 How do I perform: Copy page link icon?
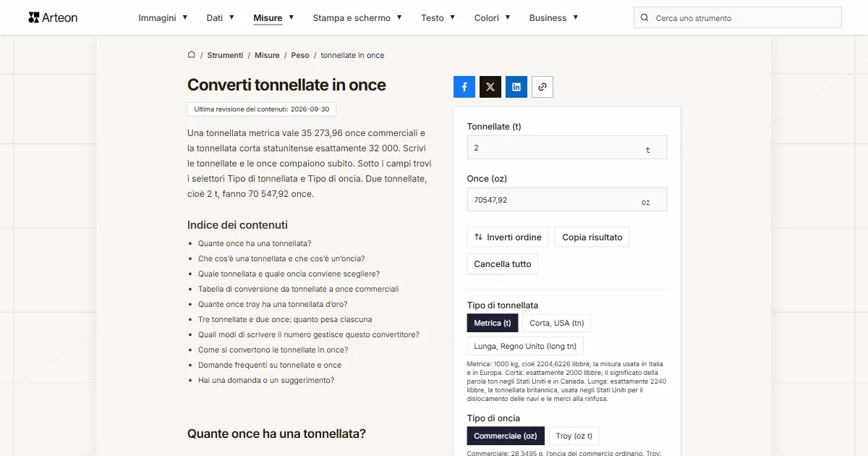[x=542, y=87]
